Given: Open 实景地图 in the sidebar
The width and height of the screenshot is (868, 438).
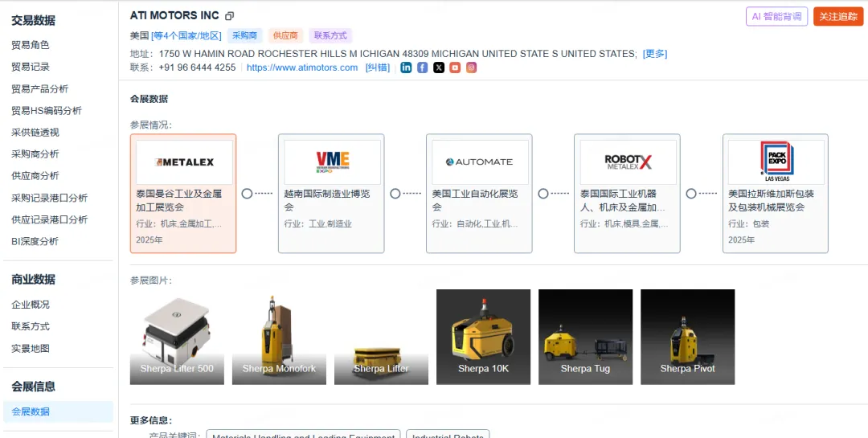Looking at the screenshot, I should [31, 348].
